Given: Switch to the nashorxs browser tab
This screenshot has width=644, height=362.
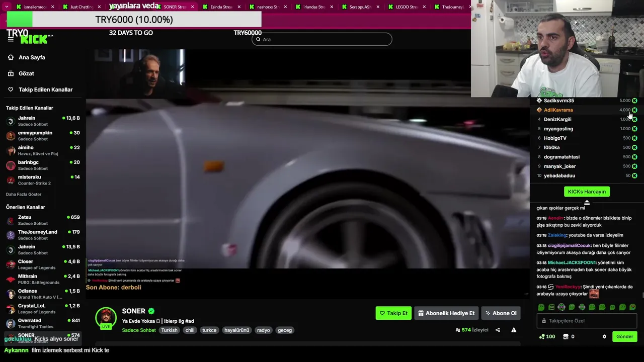Looking at the screenshot, I should 268,7.
